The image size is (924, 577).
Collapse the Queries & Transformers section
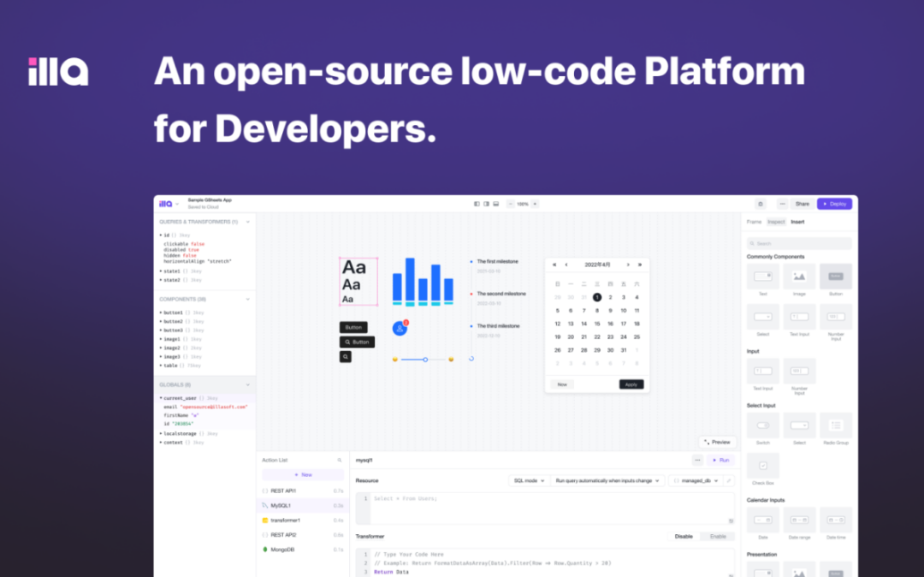(x=248, y=222)
